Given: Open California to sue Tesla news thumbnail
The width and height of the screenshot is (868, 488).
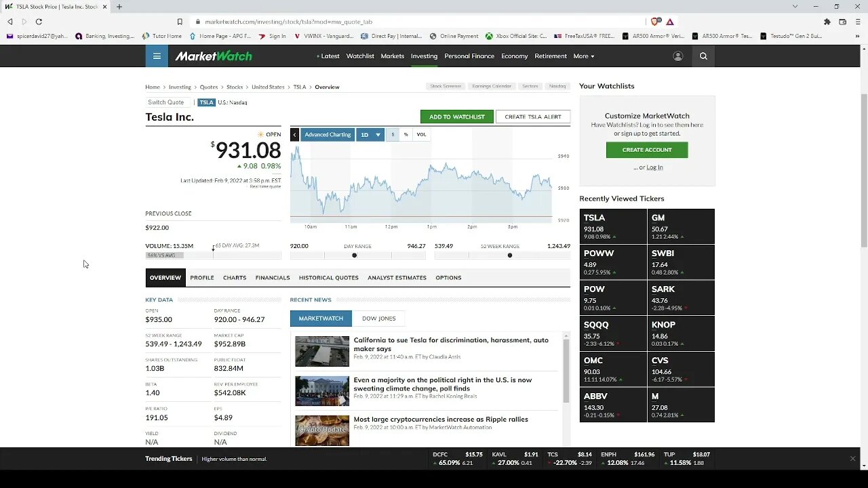Looking at the screenshot, I should [322, 351].
